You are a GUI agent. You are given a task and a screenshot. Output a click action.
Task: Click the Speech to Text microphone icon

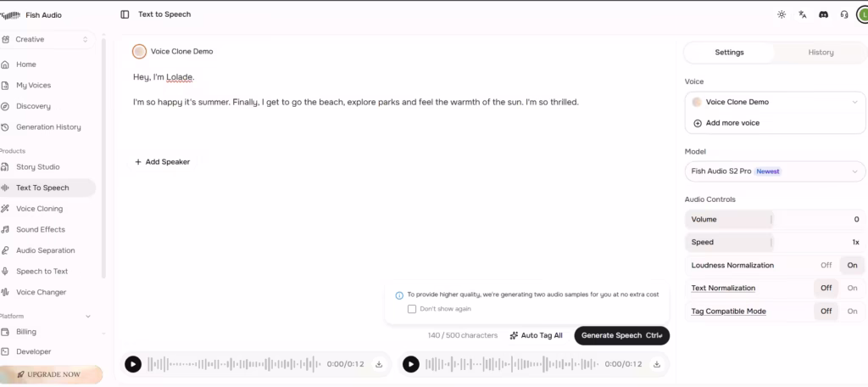pyautogui.click(x=5, y=272)
